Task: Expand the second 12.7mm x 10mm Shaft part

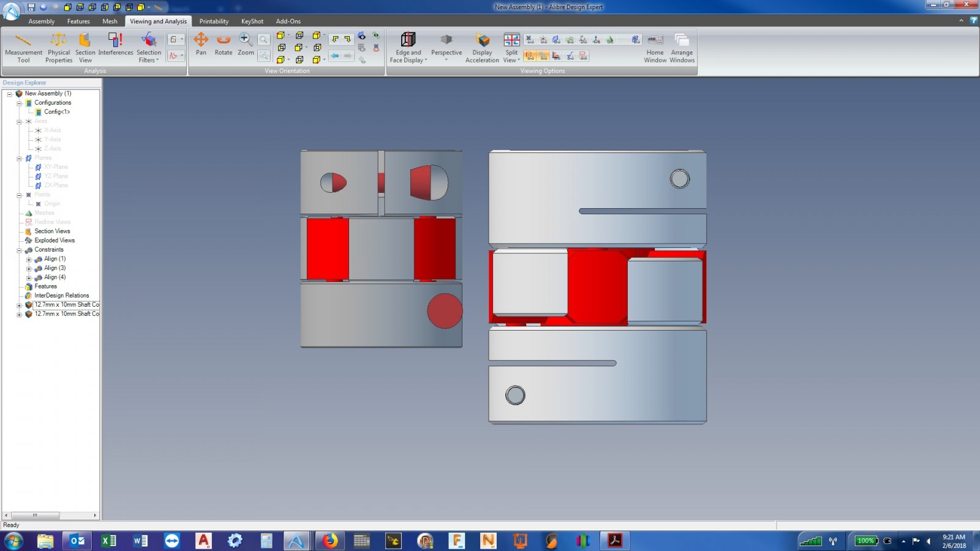Action: pyautogui.click(x=19, y=314)
